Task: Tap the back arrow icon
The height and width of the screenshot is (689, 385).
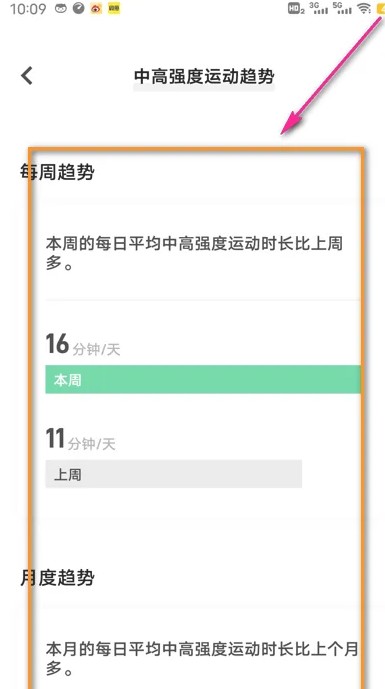Action: point(27,76)
